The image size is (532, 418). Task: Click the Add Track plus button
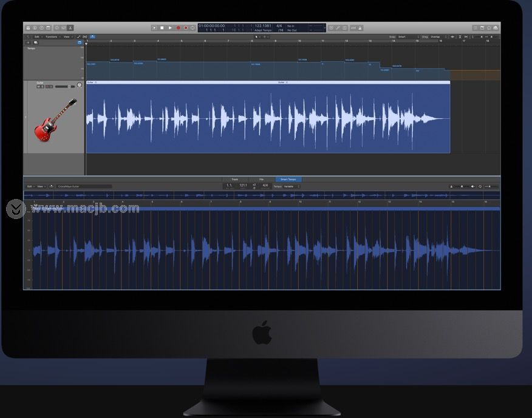(28, 42)
